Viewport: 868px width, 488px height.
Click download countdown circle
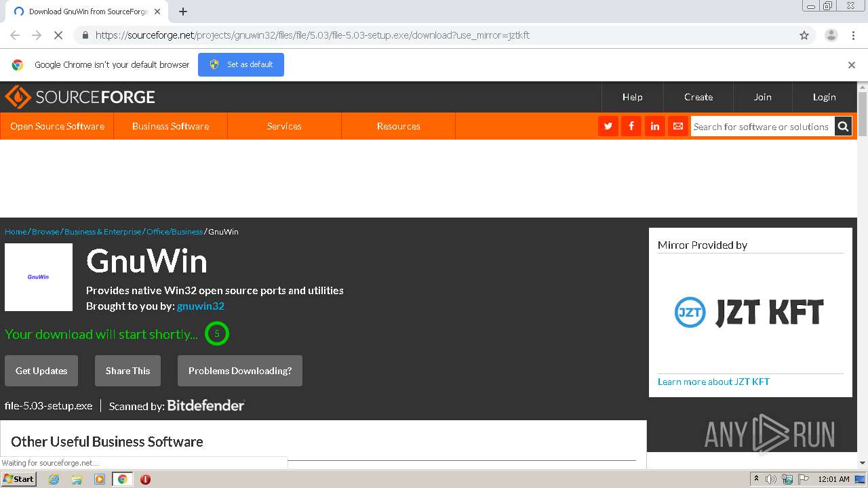point(217,333)
